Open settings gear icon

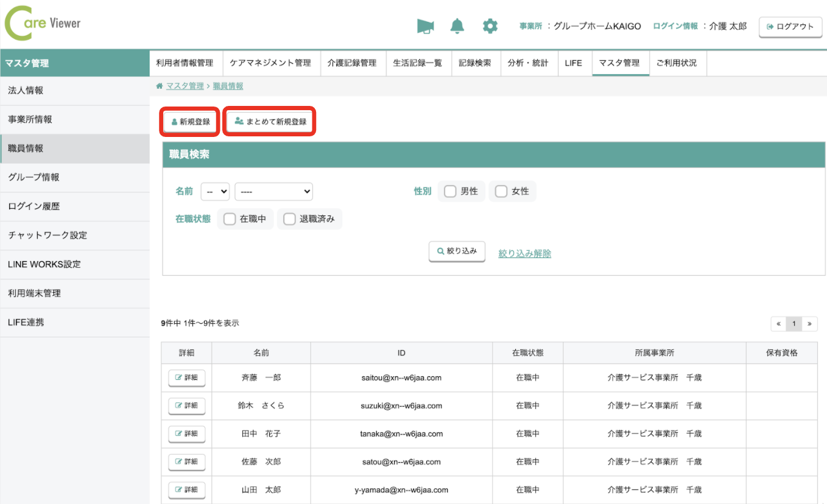coord(490,26)
